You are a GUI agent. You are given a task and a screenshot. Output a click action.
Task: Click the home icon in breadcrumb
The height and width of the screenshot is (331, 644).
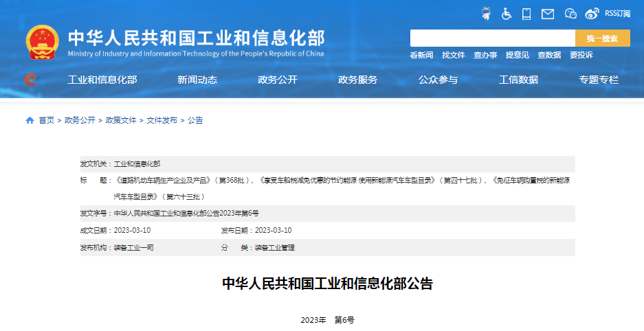point(30,120)
